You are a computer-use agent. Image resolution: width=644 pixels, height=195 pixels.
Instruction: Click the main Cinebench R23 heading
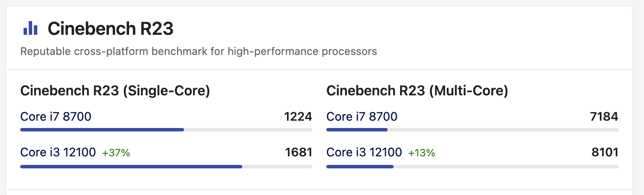111,29
